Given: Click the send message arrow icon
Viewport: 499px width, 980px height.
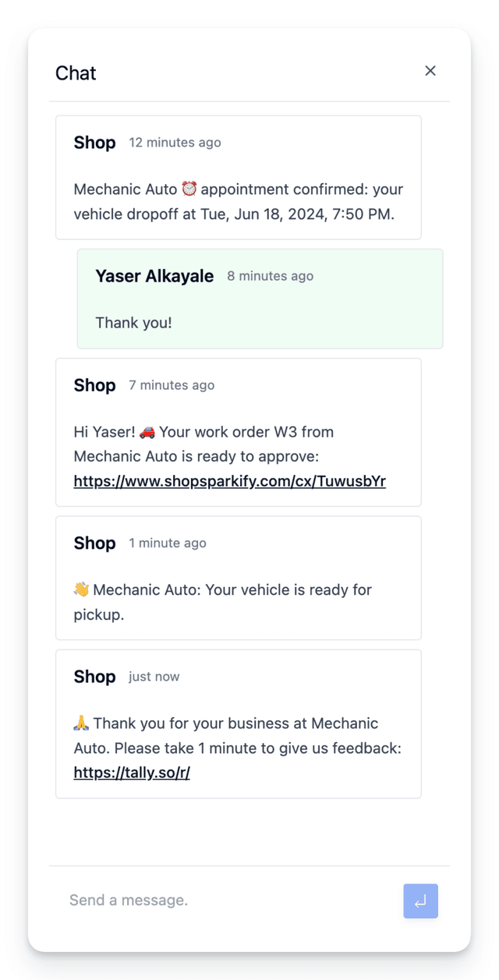Looking at the screenshot, I should point(420,900).
